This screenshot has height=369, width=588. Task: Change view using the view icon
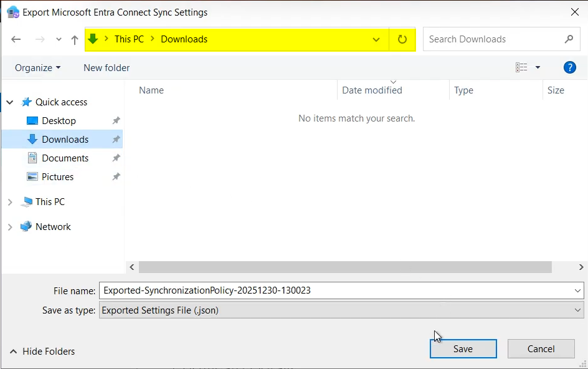521,67
